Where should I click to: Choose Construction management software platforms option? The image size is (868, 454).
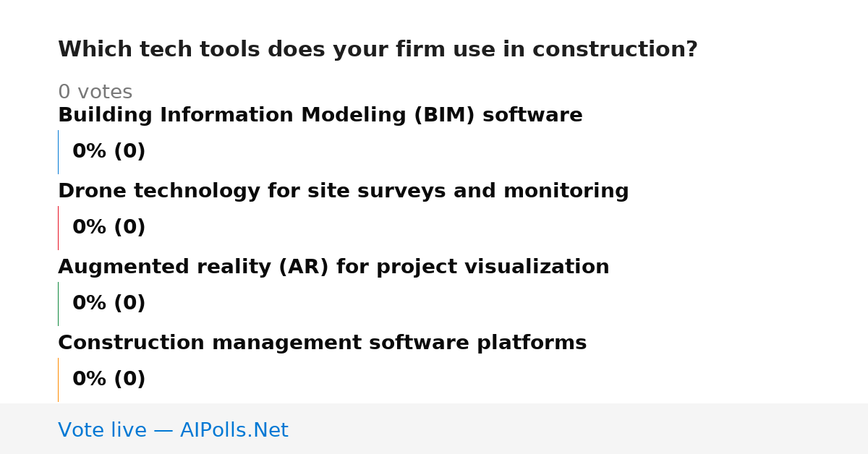coord(322,343)
